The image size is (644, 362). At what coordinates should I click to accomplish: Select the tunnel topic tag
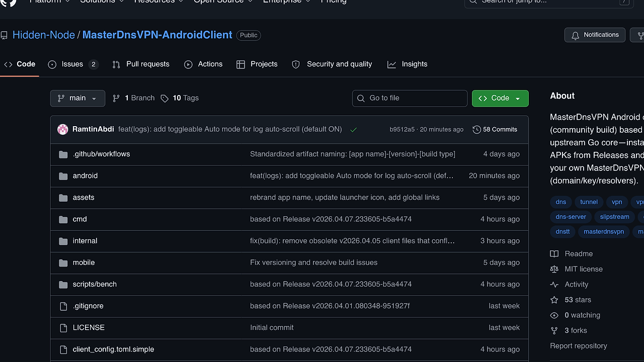tap(589, 202)
